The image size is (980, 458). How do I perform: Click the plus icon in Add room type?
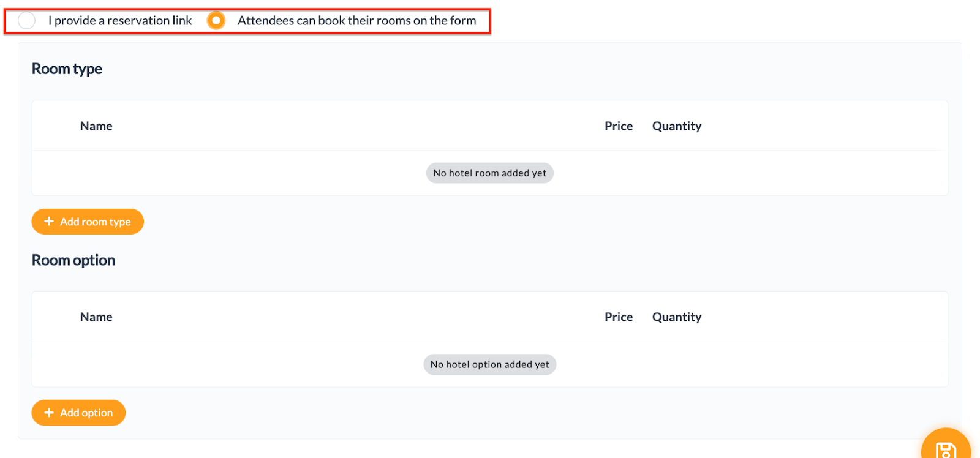[49, 222]
